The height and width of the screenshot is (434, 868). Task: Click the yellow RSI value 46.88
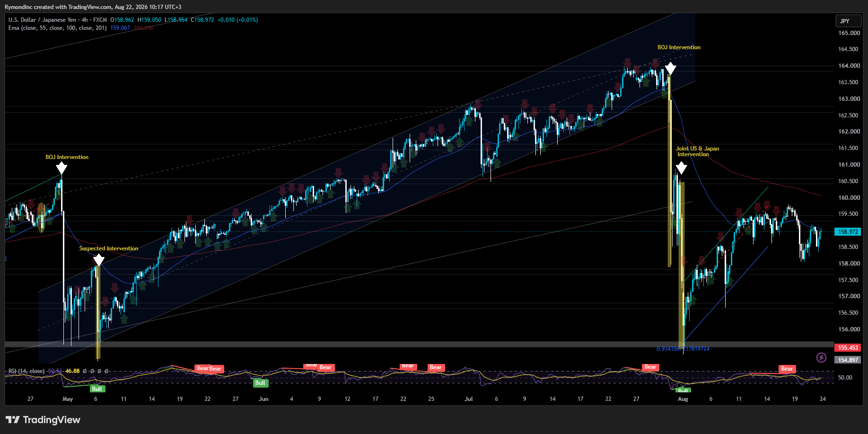tap(72, 371)
